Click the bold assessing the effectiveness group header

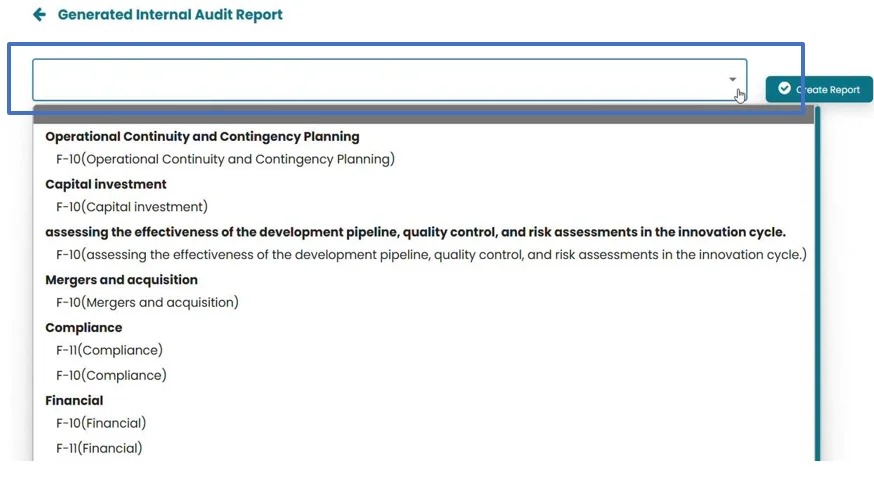pyautogui.click(x=415, y=232)
